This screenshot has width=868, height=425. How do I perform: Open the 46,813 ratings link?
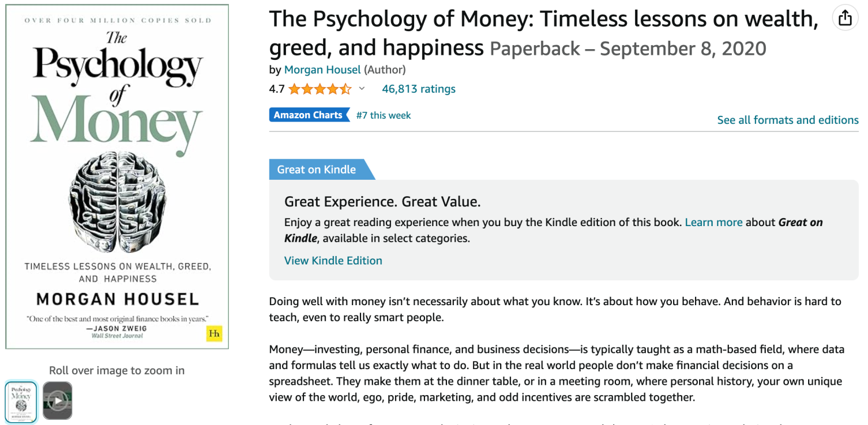point(418,89)
